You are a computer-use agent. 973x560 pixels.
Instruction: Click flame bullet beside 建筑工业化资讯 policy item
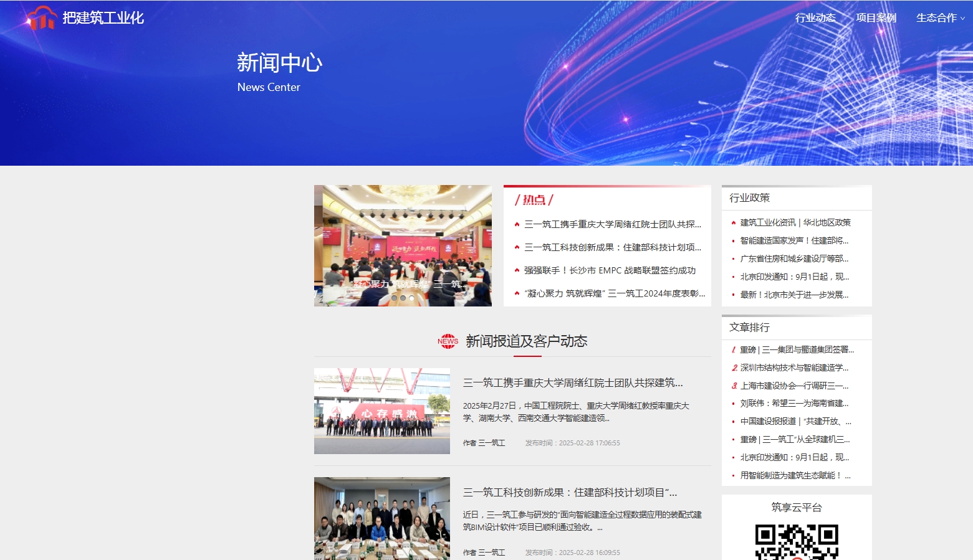click(x=734, y=222)
